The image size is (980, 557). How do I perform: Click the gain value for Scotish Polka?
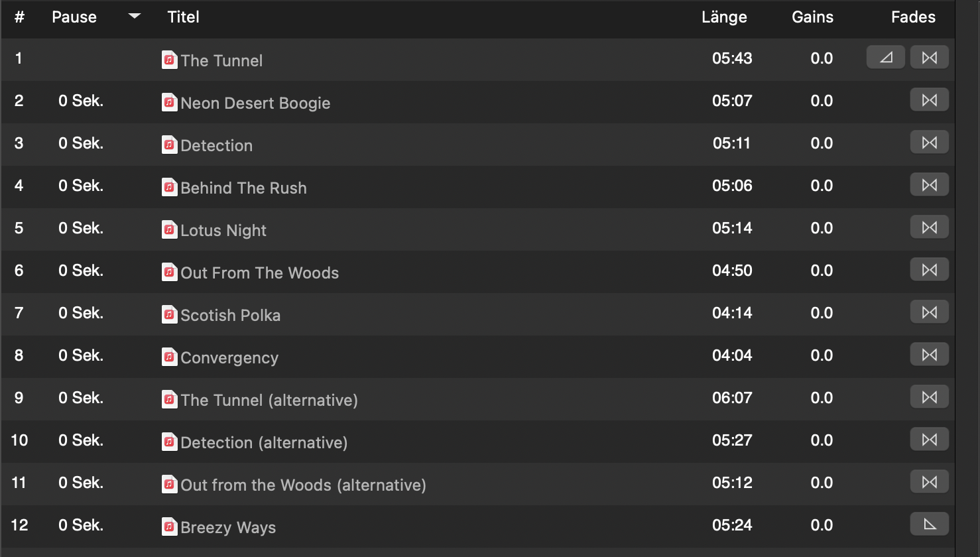(822, 313)
